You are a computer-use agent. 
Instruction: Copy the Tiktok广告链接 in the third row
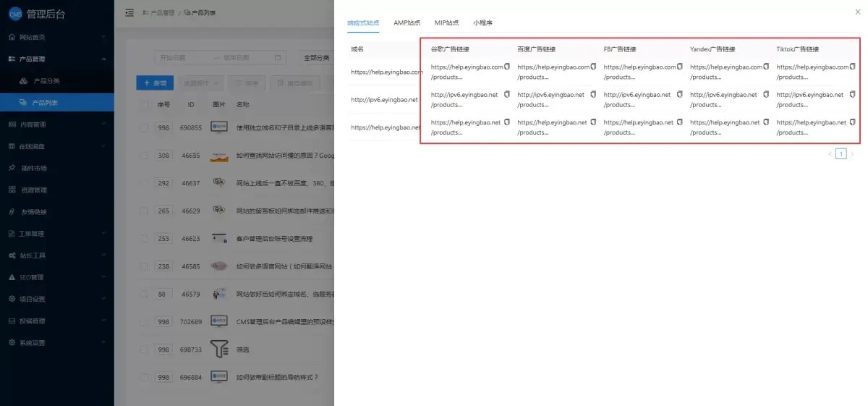point(852,122)
